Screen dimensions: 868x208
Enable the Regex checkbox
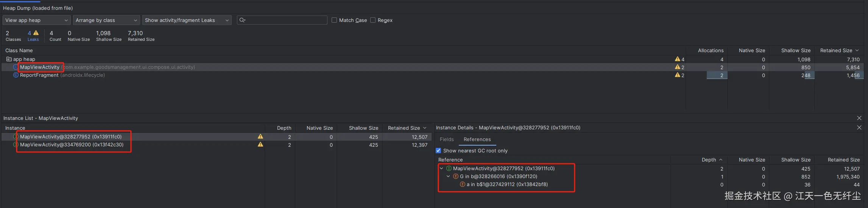tap(373, 20)
